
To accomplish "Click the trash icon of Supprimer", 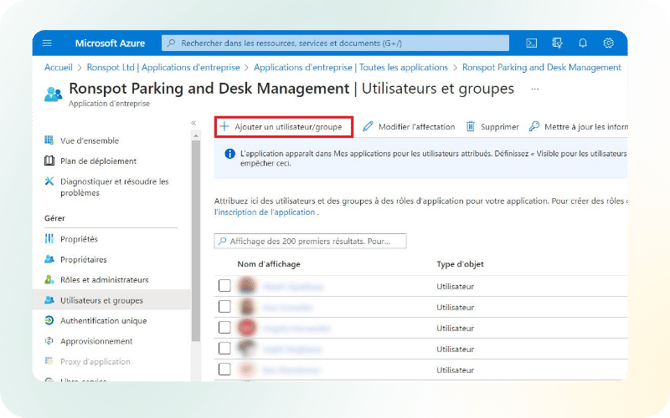I will 470,127.
